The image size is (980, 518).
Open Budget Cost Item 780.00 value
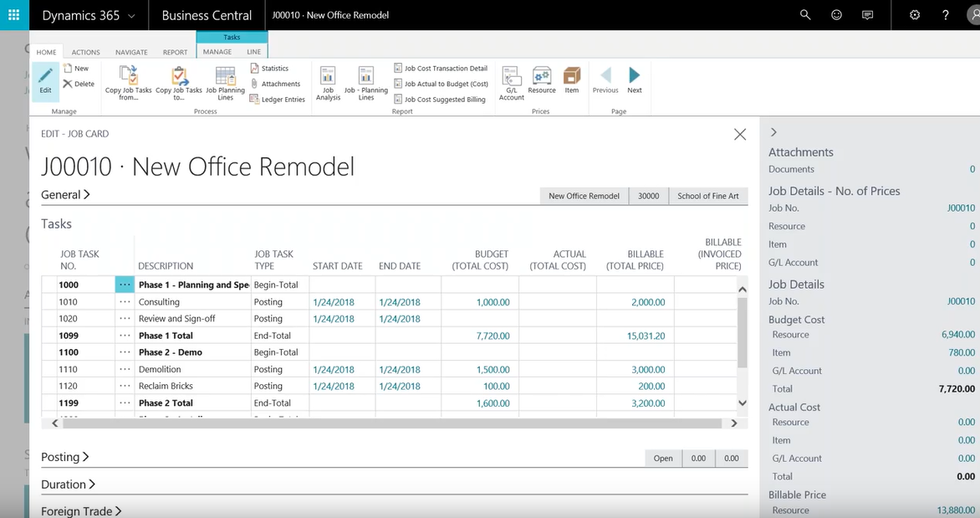pyautogui.click(x=962, y=352)
